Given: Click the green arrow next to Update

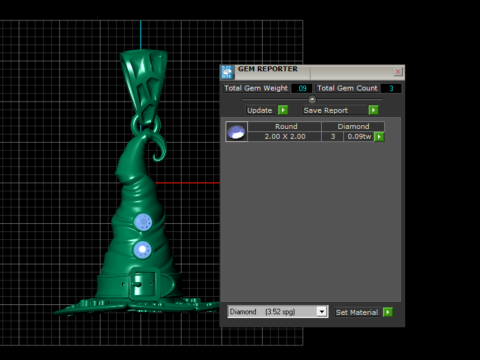Looking at the screenshot, I should click(x=283, y=110).
